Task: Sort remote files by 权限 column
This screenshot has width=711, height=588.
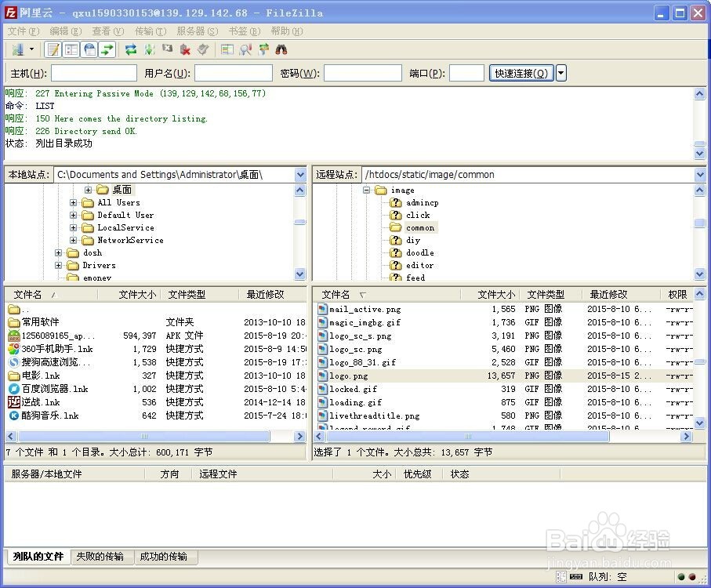Action: coord(677,295)
